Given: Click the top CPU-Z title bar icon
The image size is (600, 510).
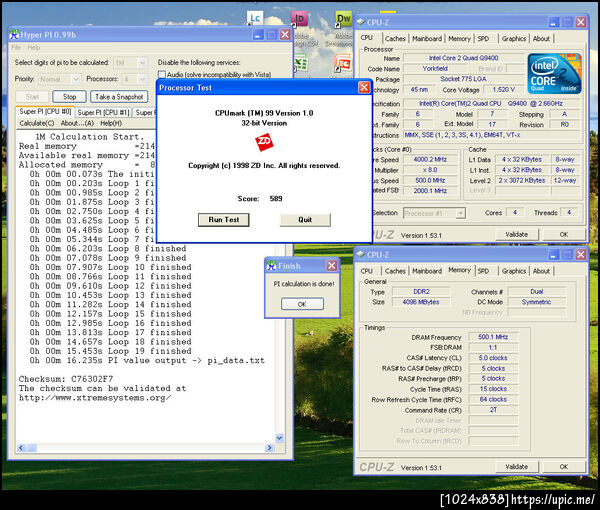Looking at the screenshot, I should click(360, 22).
